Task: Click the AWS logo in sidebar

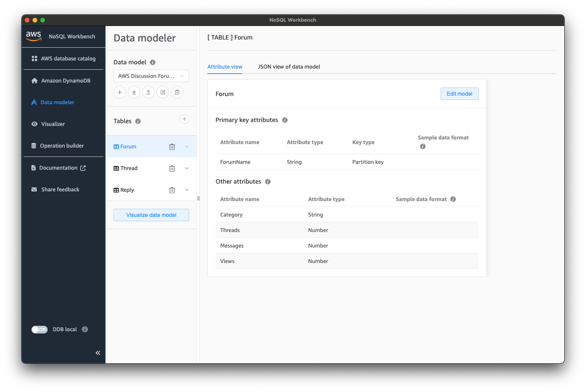Action: pos(34,36)
